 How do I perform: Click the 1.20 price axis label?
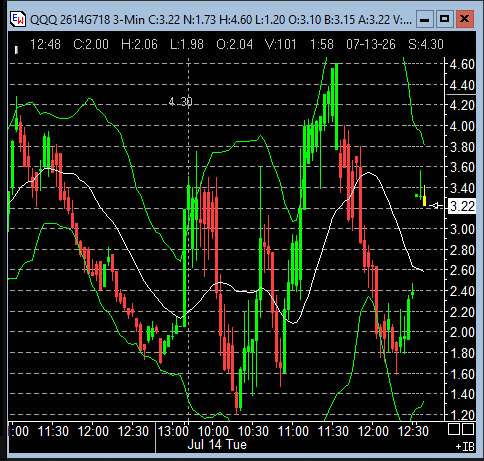tap(462, 415)
